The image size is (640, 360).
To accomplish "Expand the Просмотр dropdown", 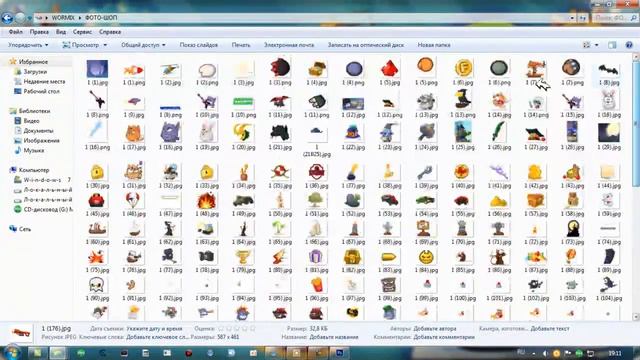I will coord(84,45).
